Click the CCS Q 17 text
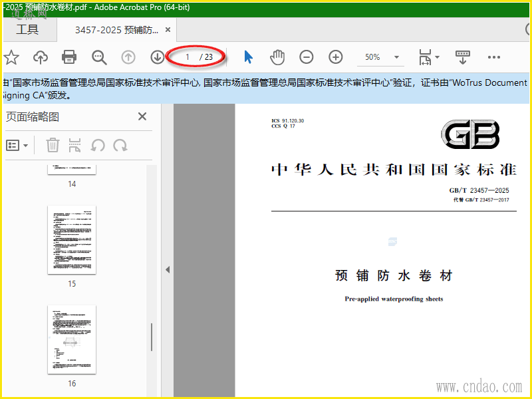 click(283, 126)
